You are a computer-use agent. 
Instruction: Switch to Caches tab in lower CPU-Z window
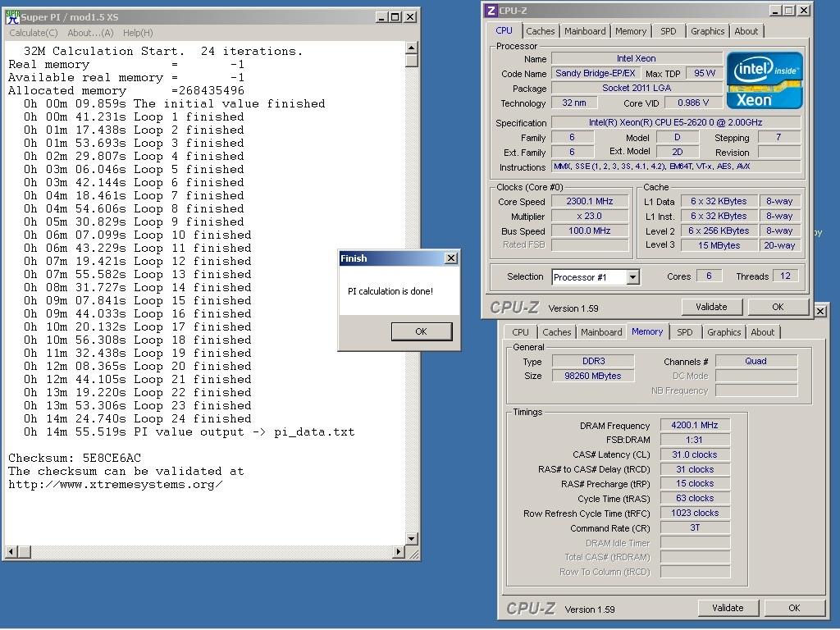(557, 332)
